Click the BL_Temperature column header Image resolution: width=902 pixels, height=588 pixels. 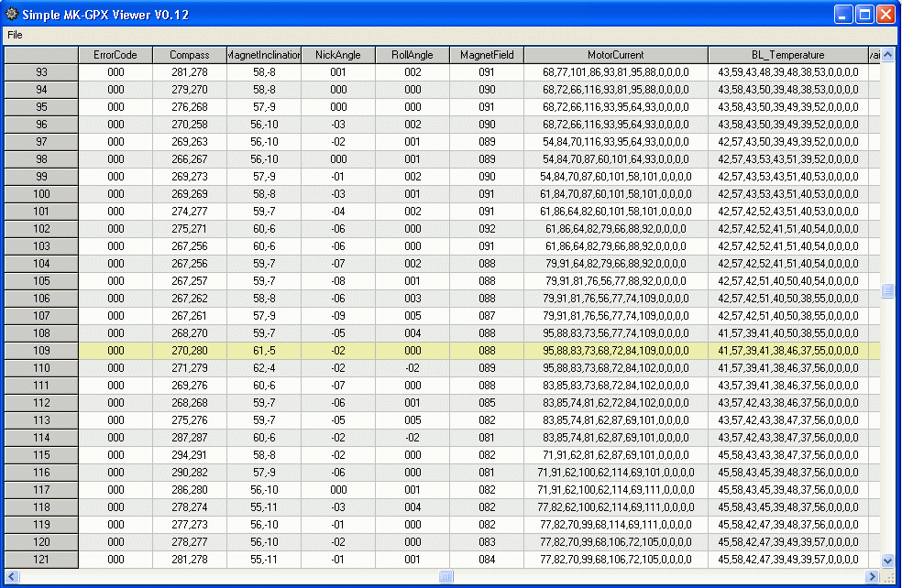coord(788,55)
